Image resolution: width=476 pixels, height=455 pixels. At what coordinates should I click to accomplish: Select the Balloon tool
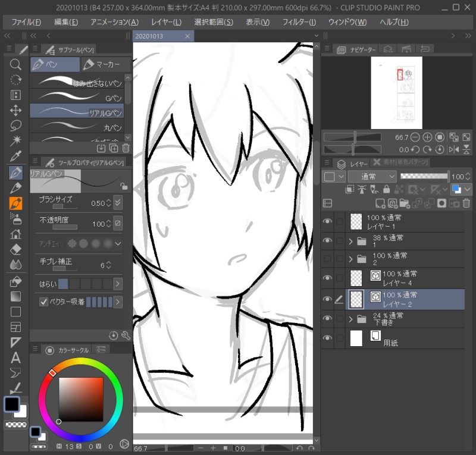click(15, 373)
